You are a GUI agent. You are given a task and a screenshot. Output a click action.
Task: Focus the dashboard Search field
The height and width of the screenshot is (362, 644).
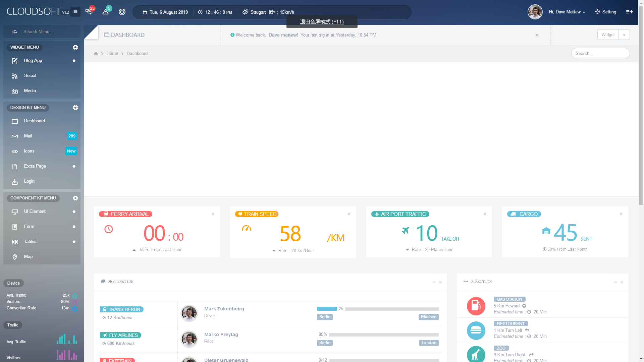point(600,53)
